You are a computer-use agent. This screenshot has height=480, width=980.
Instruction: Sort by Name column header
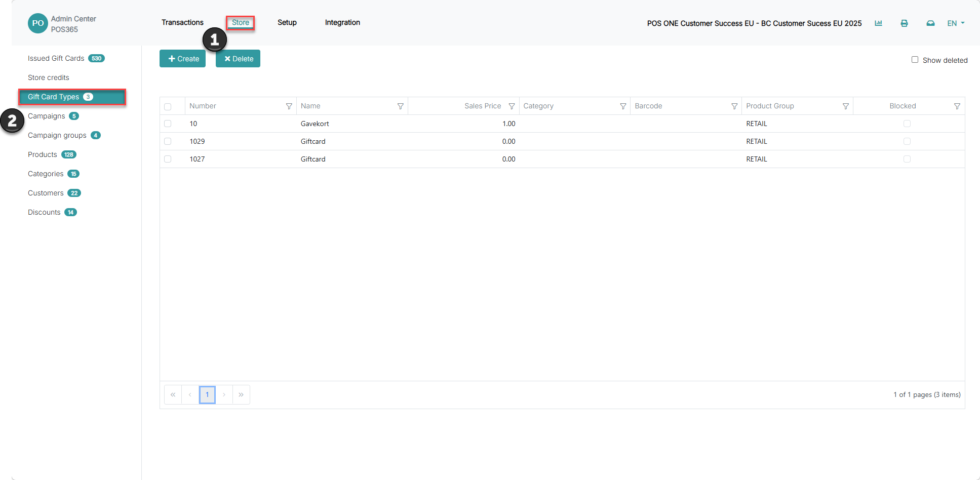[x=310, y=106]
